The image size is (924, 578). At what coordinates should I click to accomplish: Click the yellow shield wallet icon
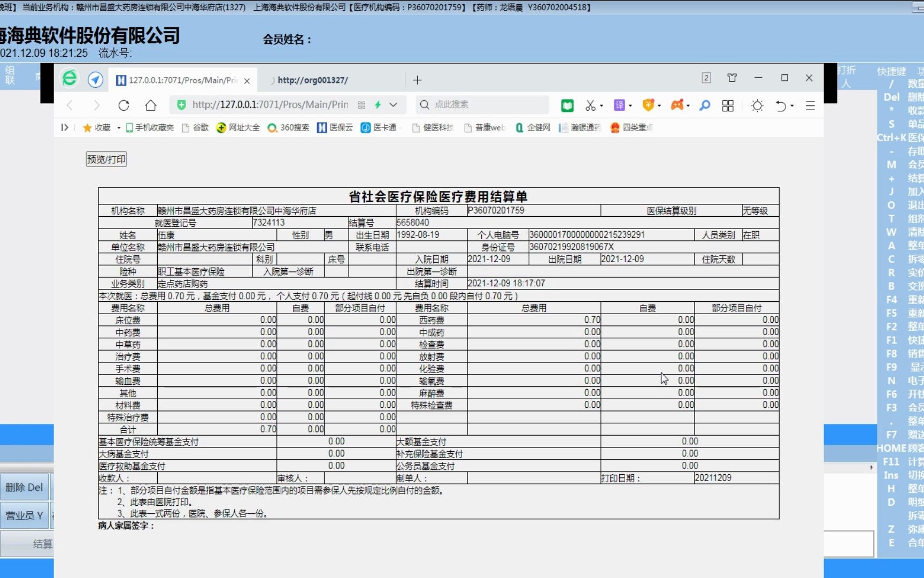pyautogui.click(x=649, y=105)
